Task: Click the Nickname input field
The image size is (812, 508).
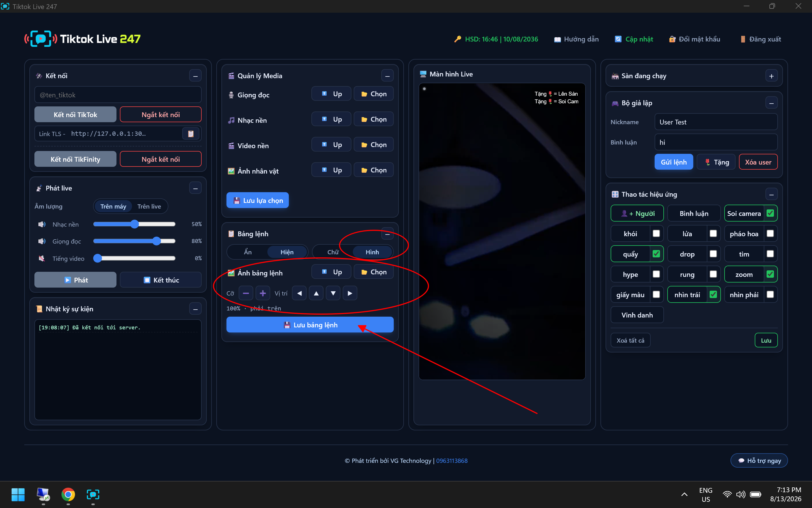Action: pos(716,122)
